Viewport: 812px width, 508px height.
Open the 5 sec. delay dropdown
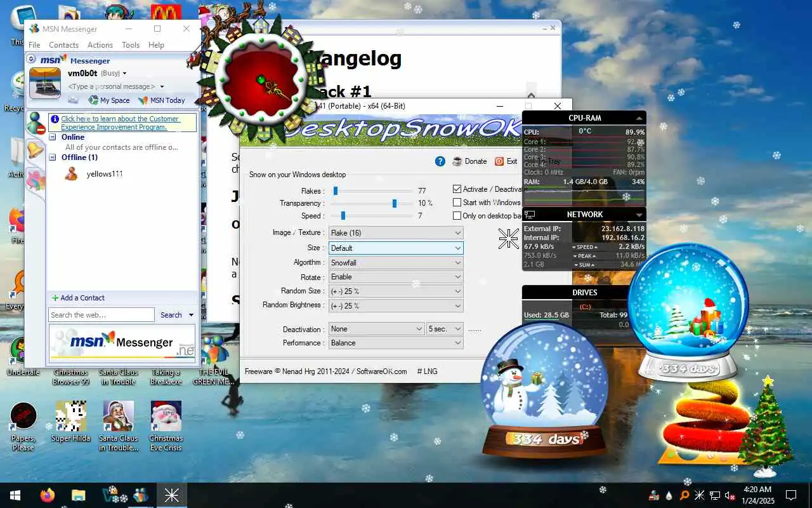click(x=445, y=329)
